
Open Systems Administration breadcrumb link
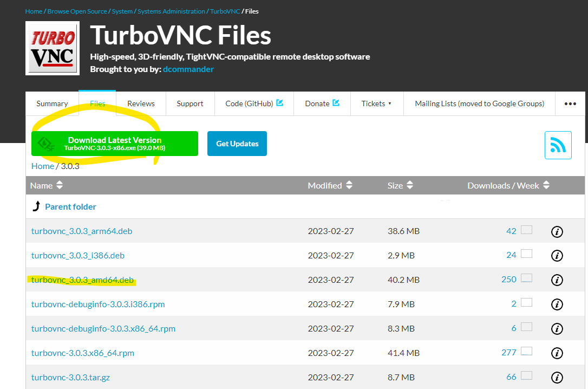(x=172, y=11)
